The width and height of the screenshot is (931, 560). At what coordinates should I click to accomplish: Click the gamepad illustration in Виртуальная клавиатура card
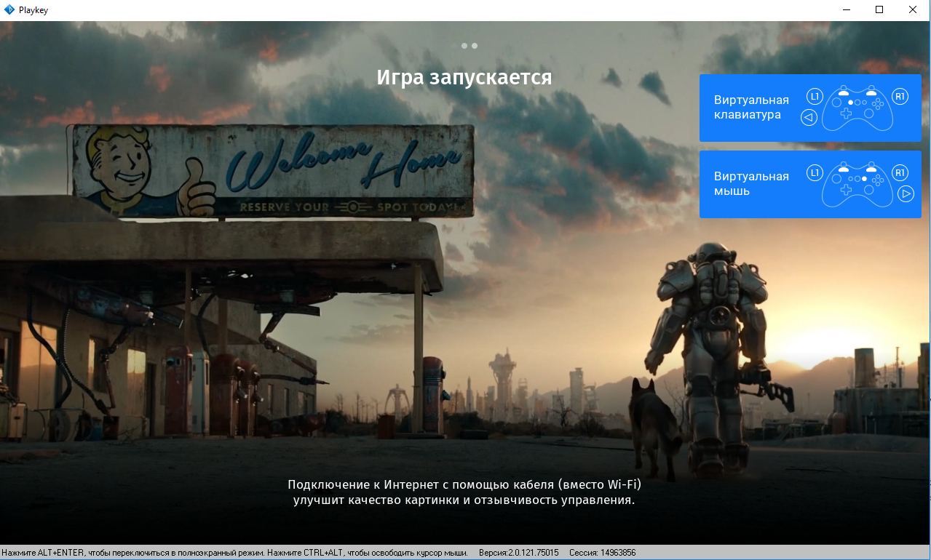coord(857,108)
